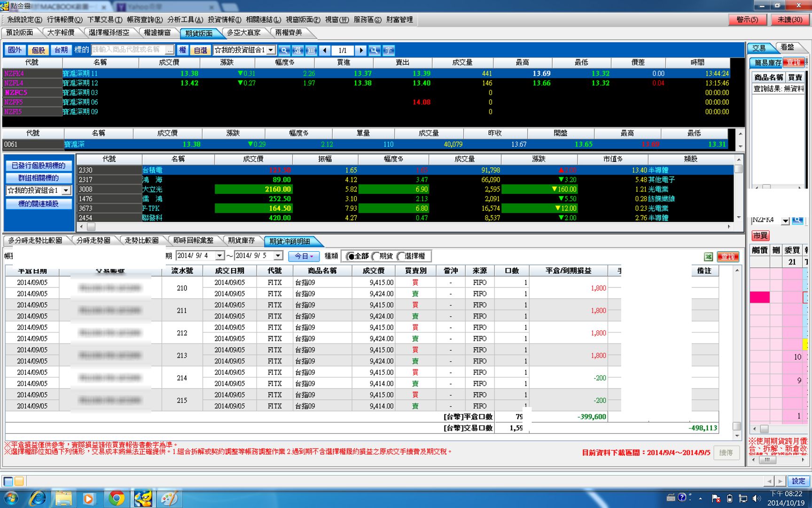Switch to the 期貨庫存 tab
The height and width of the screenshot is (508, 812).
(x=241, y=240)
